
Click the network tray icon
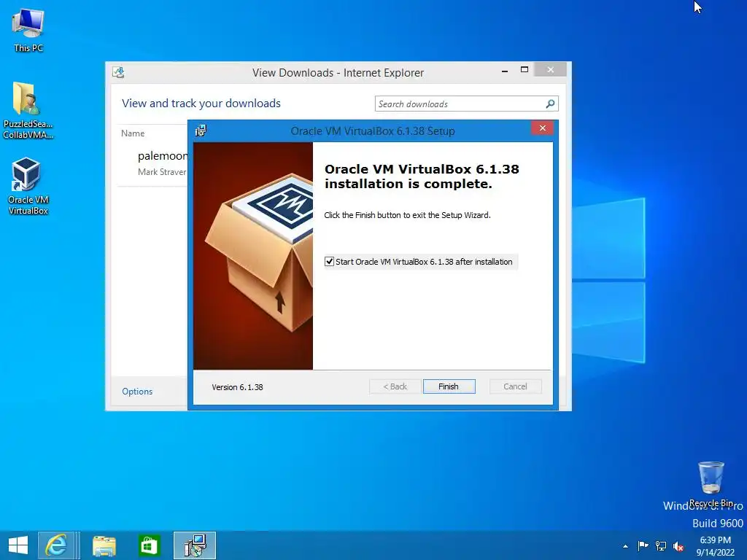661,545
